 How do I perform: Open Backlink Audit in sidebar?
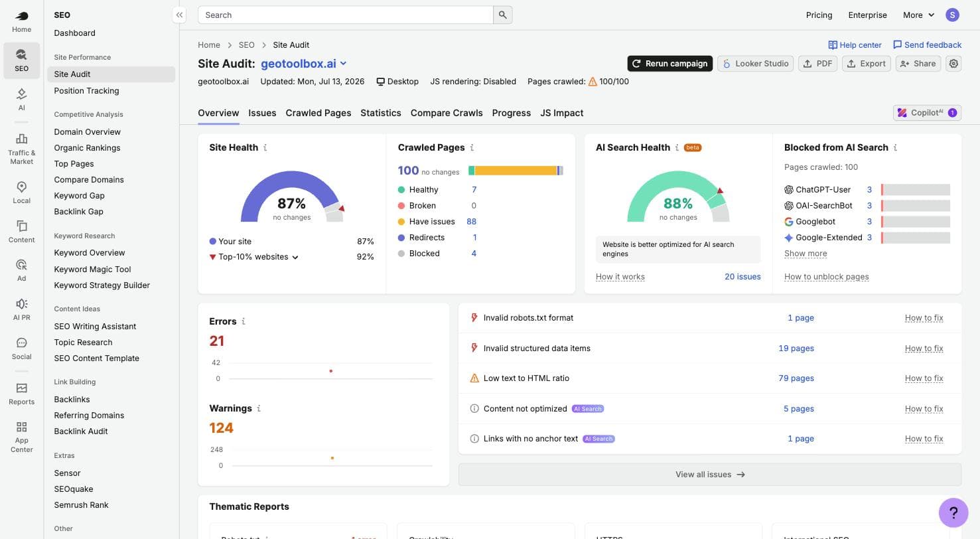tap(81, 431)
